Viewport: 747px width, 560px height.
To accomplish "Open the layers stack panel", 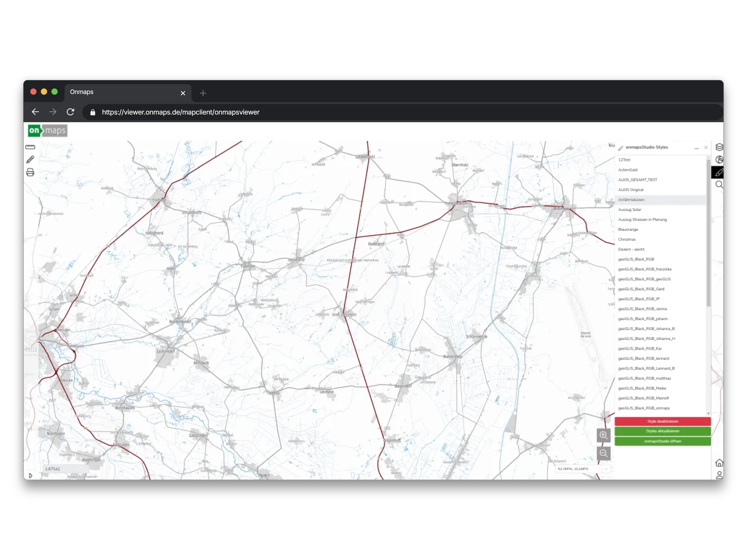I will tap(719, 147).
